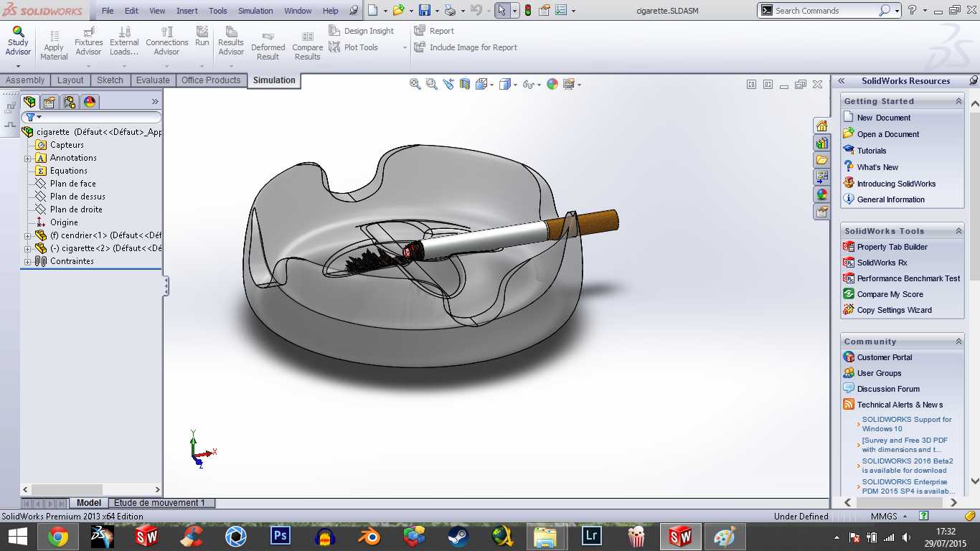Open the ConfigurationManager tab
The image size is (980, 551).
[69, 102]
